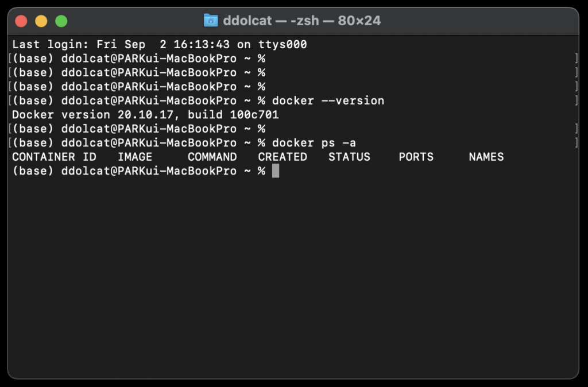Zoom the window using the green button
The image size is (588, 387).
pos(61,21)
